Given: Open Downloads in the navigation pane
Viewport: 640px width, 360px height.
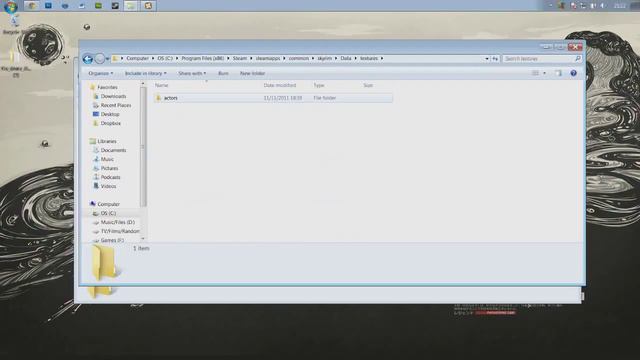Looking at the screenshot, I should (113, 96).
